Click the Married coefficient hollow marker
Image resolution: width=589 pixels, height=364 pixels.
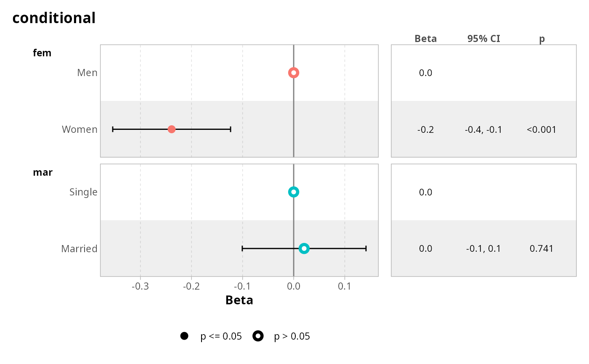point(304,248)
